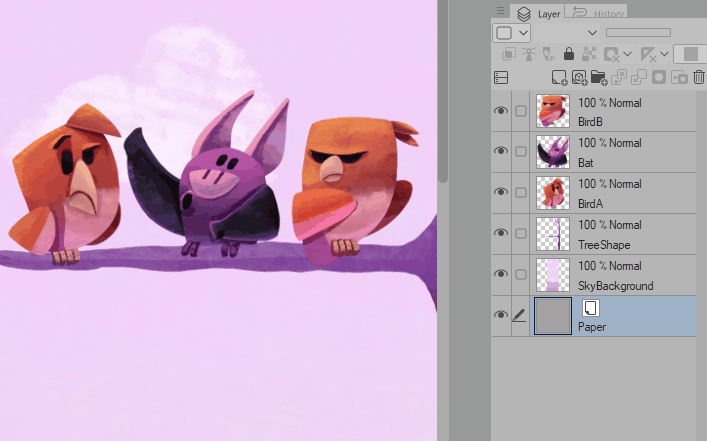The height and width of the screenshot is (441, 707).
Task: Hide the BirdB layer
Action: tap(501, 110)
